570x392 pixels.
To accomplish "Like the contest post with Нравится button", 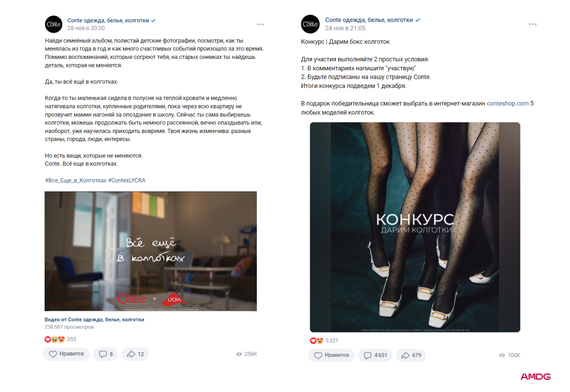I will (332, 355).
